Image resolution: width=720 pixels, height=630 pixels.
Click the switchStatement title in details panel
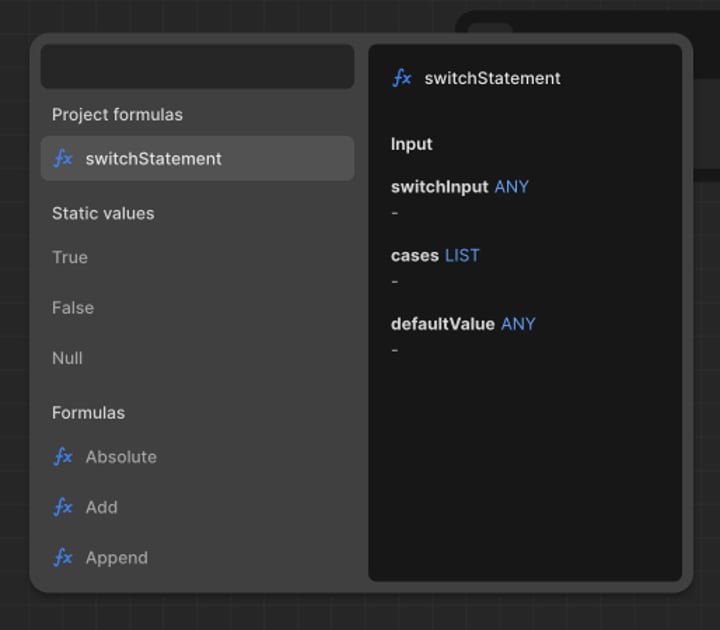coord(492,78)
